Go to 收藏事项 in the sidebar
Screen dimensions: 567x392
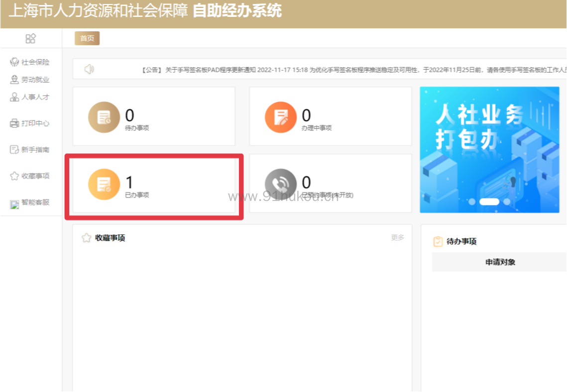(30, 176)
